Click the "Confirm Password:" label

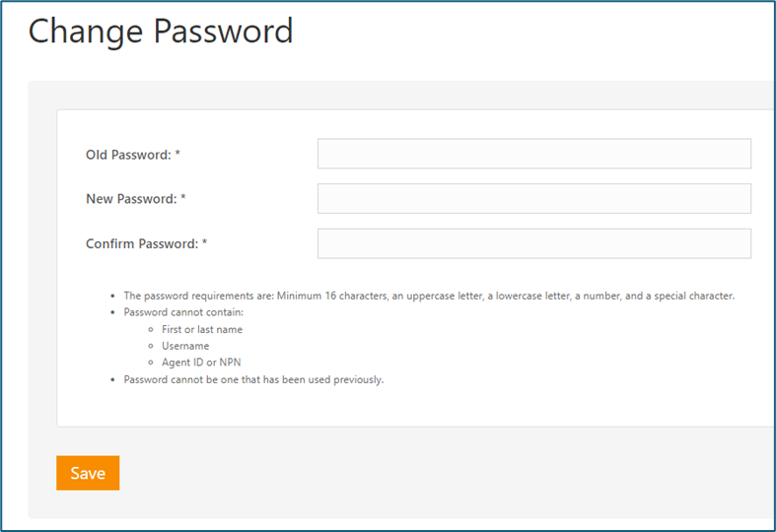pos(142,243)
